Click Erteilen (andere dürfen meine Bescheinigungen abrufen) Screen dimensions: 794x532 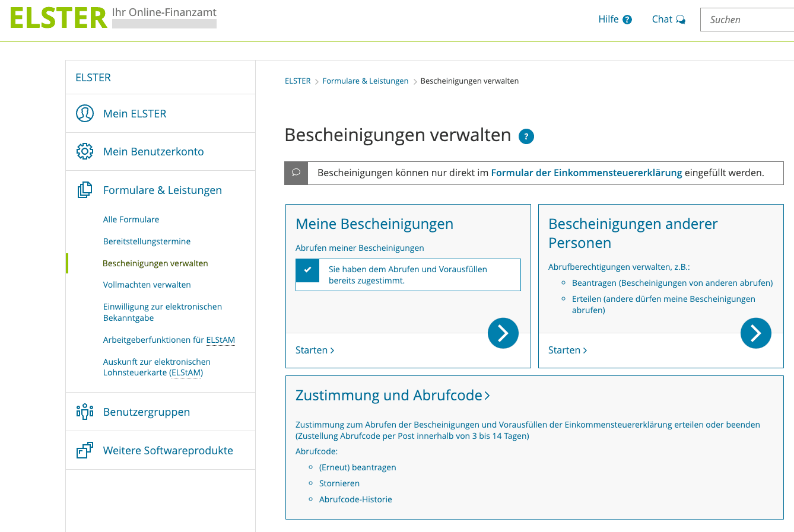pos(663,304)
